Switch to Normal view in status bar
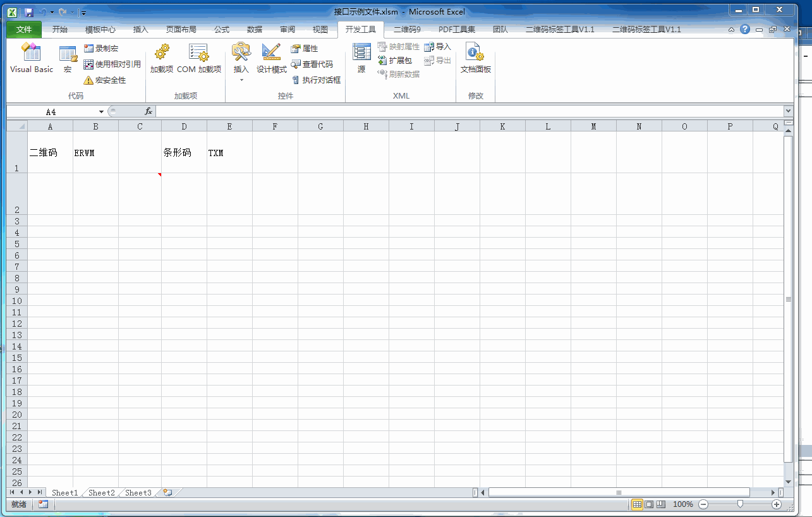This screenshot has height=517, width=812. point(638,504)
